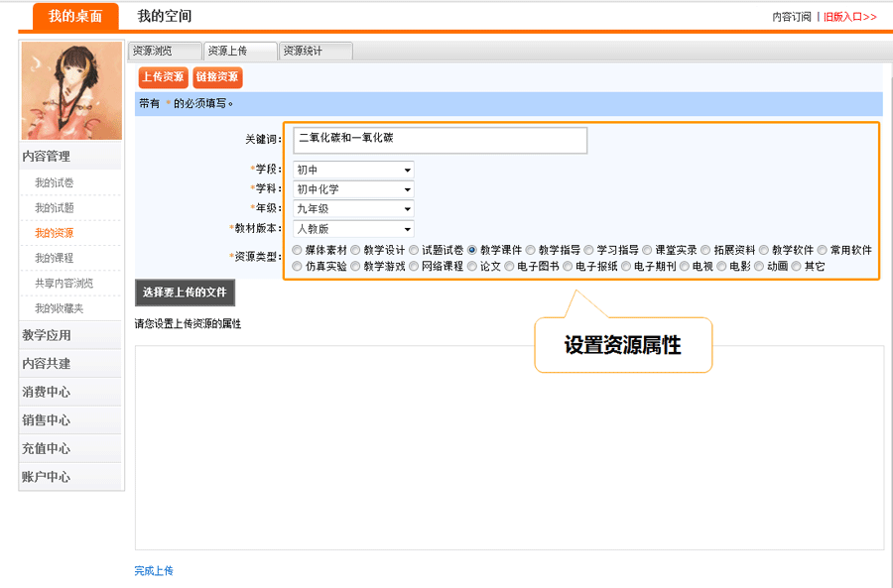The width and height of the screenshot is (893, 588).
Task: Pick the 电子图书 resource type
Action: click(x=510, y=267)
